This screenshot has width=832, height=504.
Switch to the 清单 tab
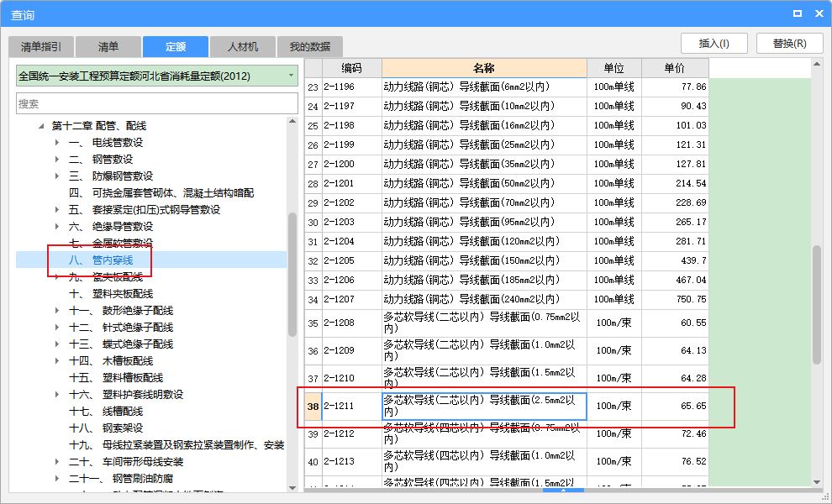[x=108, y=47]
